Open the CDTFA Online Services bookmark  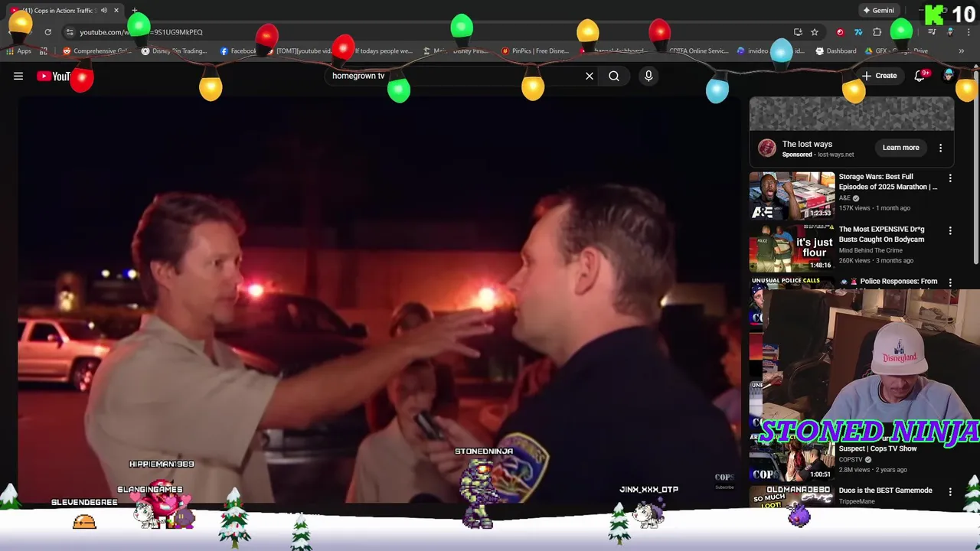(697, 51)
